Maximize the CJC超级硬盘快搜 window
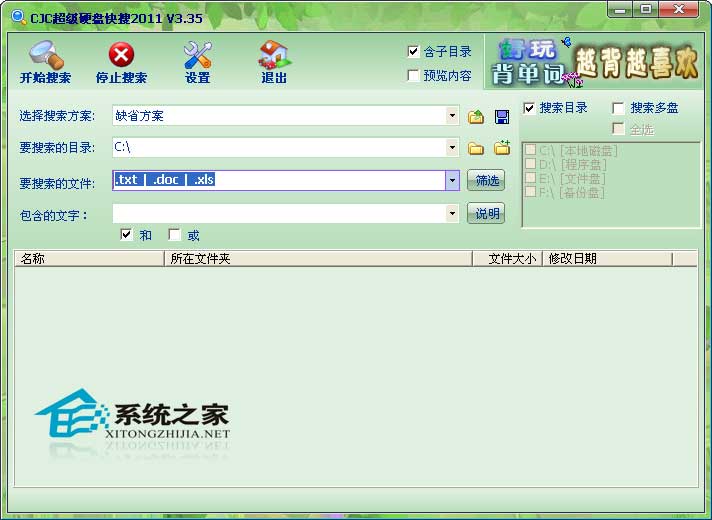The width and height of the screenshot is (712, 520). (x=646, y=9)
